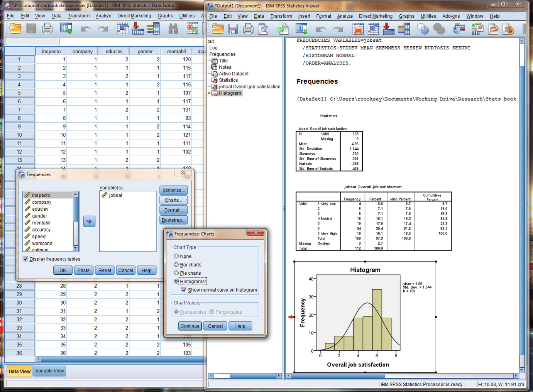Click the Go to Variable icon in Data Editor toolbar

[138, 29]
